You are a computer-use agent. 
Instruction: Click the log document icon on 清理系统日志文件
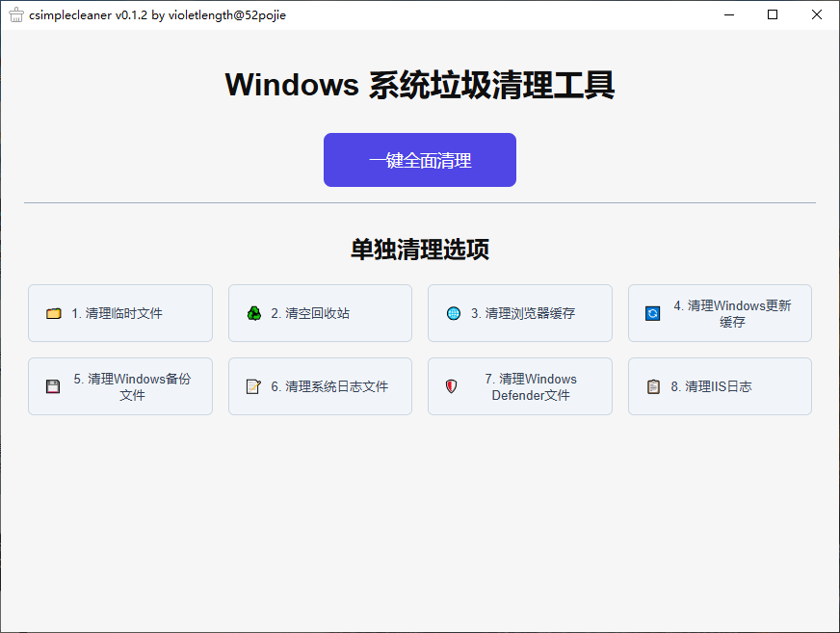coord(253,386)
